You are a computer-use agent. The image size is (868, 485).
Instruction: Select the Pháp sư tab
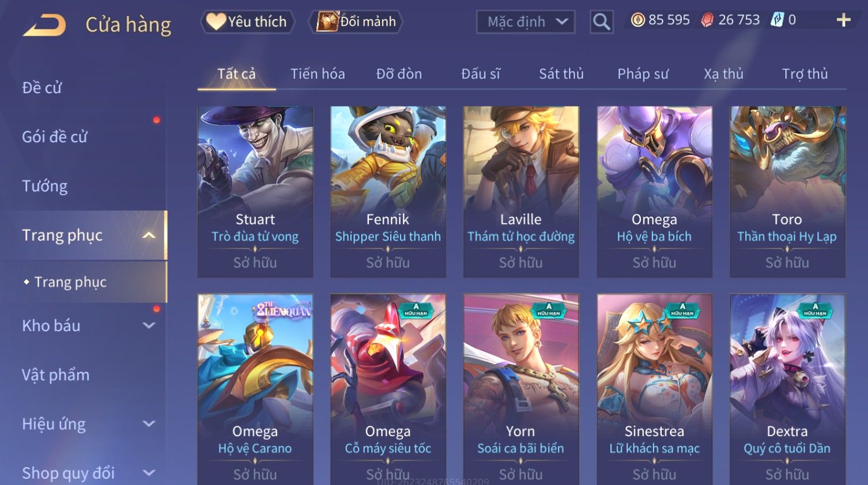click(643, 74)
